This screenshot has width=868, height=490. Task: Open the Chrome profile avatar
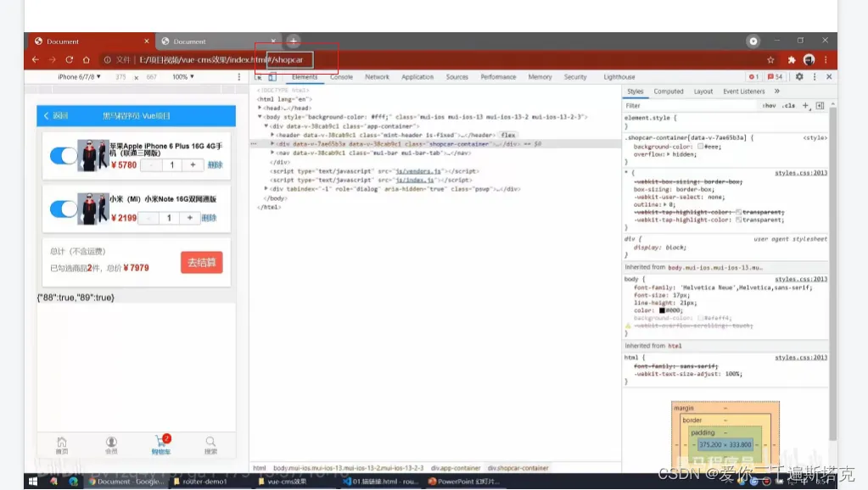point(809,59)
